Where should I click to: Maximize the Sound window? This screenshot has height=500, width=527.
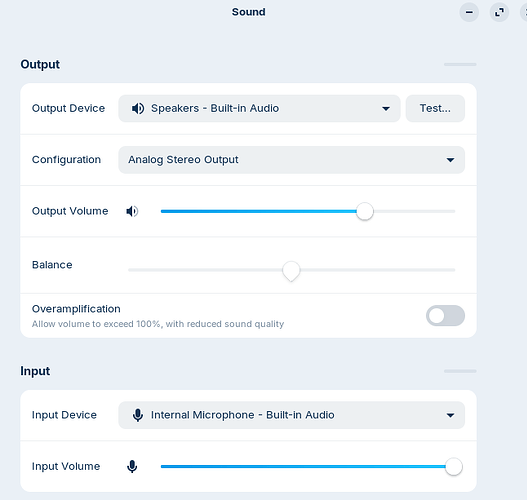point(499,12)
